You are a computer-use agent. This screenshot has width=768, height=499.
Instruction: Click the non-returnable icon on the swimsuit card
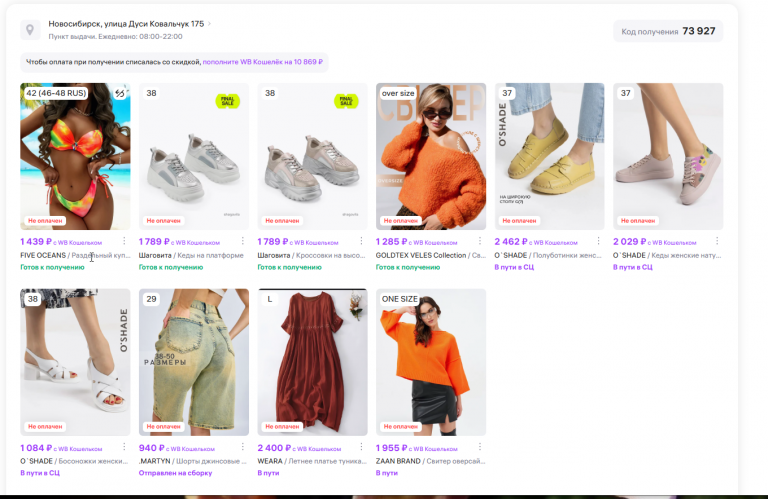(x=120, y=93)
